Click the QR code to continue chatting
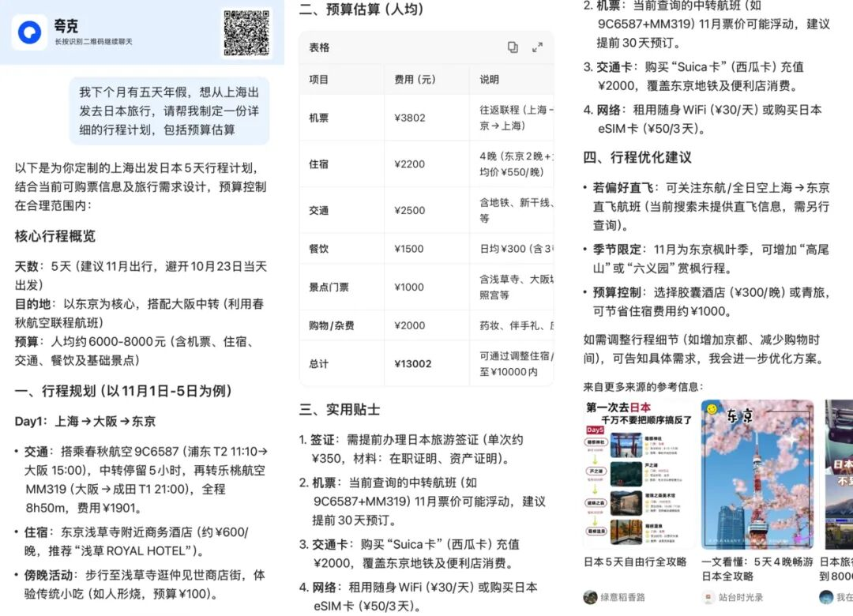Screen dimensions: 853x616 pos(246,32)
